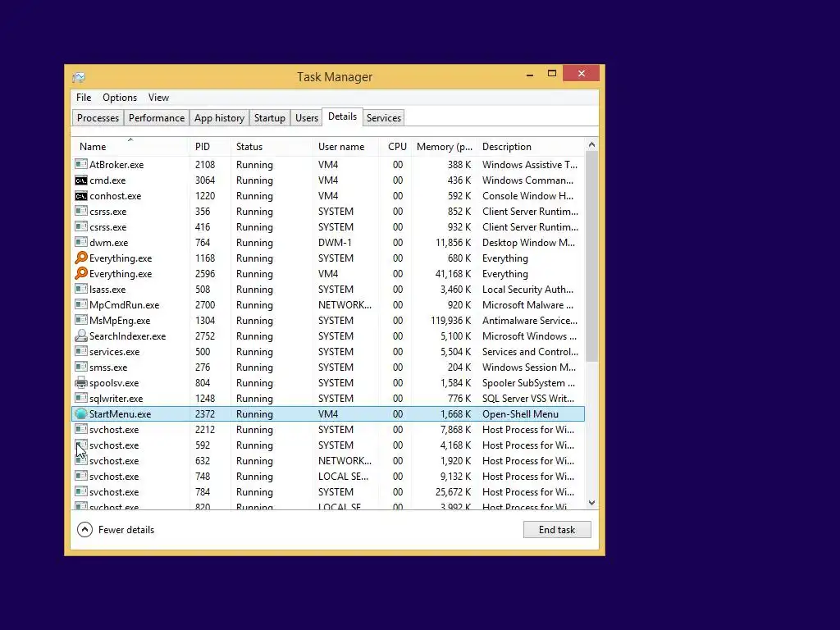This screenshot has width=840, height=630.
Task: Click the svchost.exe icon with PID 748
Action: point(81,476)
